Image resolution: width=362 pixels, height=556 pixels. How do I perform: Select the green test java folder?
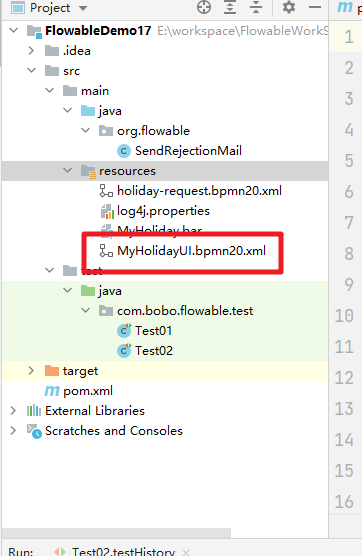(x=110, y=291)
